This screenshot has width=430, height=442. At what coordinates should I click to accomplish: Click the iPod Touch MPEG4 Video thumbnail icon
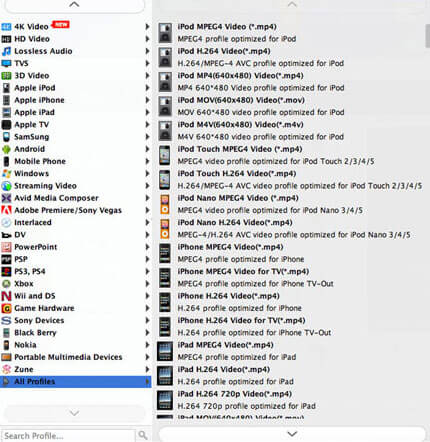click(165, 155)
